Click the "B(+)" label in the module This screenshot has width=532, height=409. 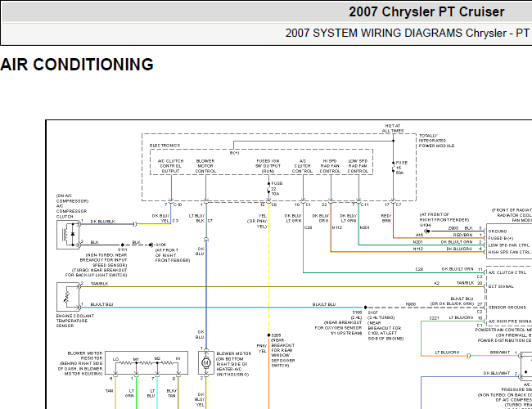[234, 153]
